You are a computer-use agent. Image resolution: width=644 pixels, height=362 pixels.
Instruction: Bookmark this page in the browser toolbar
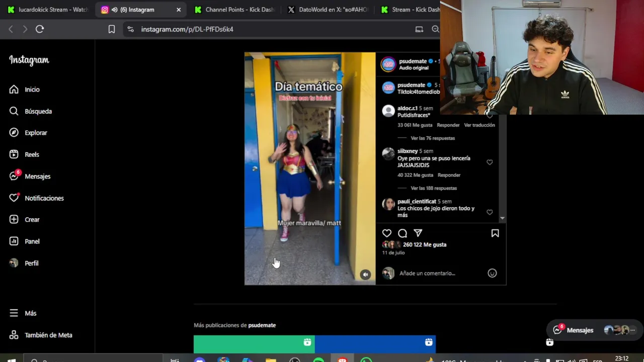point(112,29)
